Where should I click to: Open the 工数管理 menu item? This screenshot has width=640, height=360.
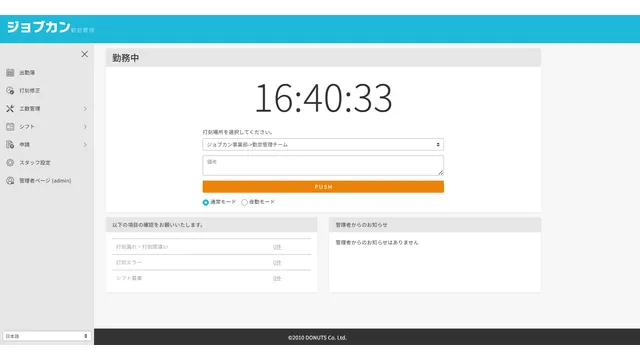30,109
